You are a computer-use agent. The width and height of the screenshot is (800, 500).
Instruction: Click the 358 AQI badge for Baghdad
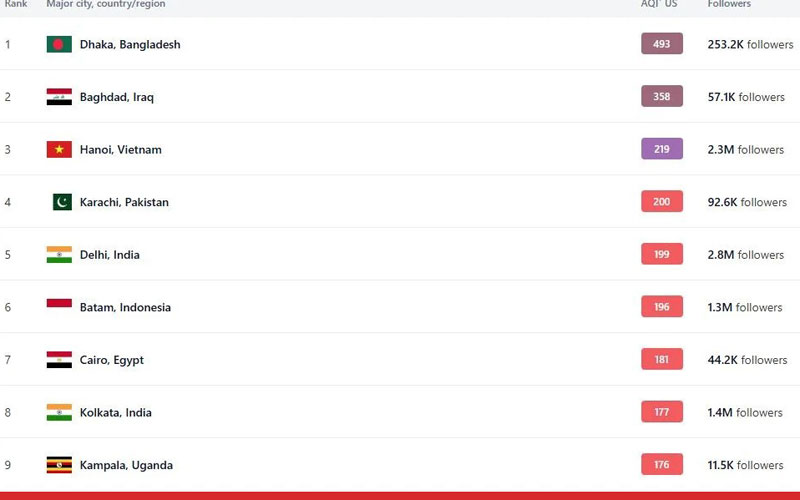pyautogui.click(x=662, y=97)
